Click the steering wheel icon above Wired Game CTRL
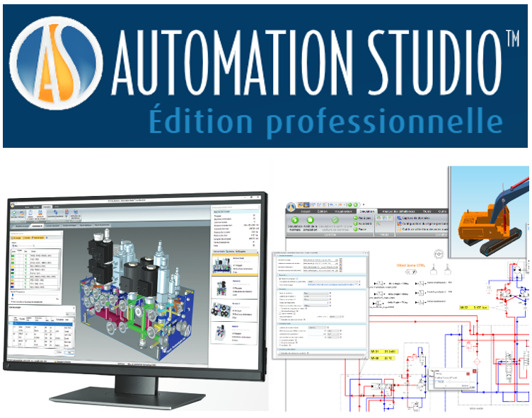Viewport: 532px width, 418px height. tap(439, 253)
